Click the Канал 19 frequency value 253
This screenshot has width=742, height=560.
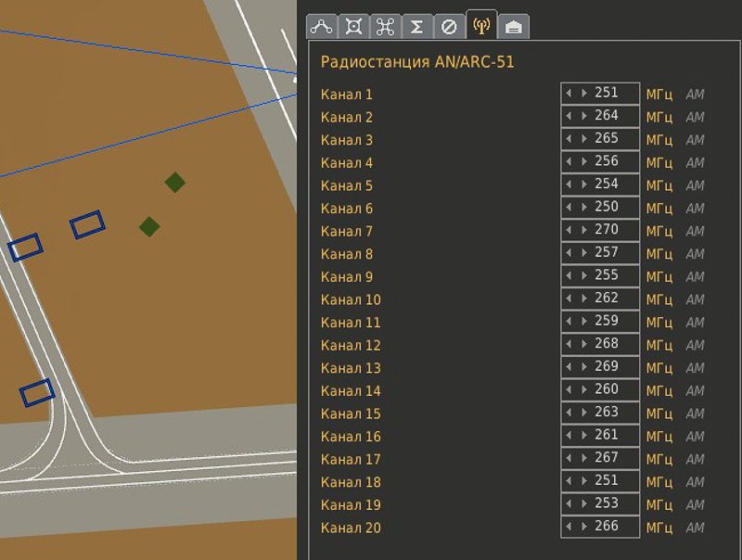tap(607, 504)
